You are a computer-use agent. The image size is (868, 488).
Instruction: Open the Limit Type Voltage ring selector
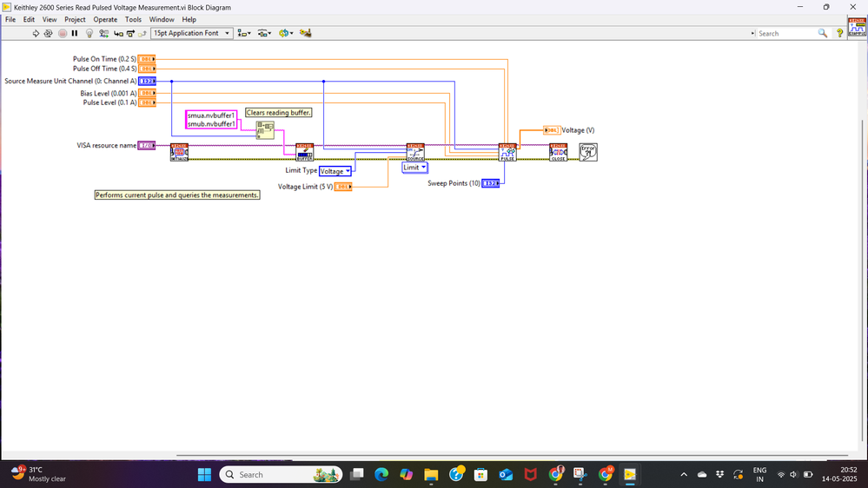click(335, 172)
